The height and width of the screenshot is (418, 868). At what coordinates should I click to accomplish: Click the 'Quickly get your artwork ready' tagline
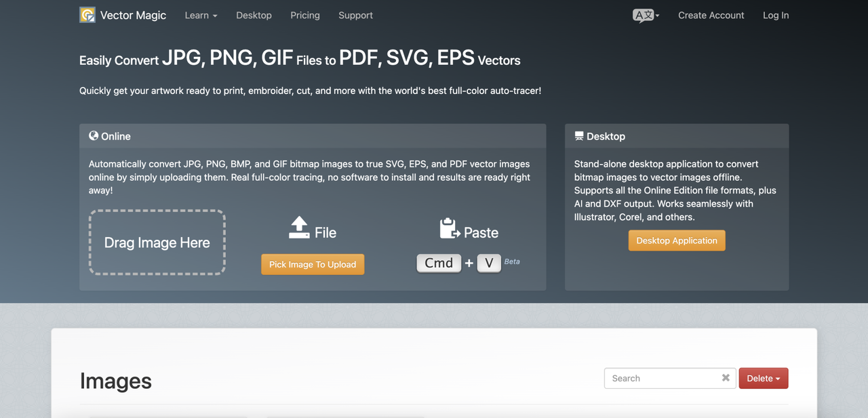click(x=310, y=90)
